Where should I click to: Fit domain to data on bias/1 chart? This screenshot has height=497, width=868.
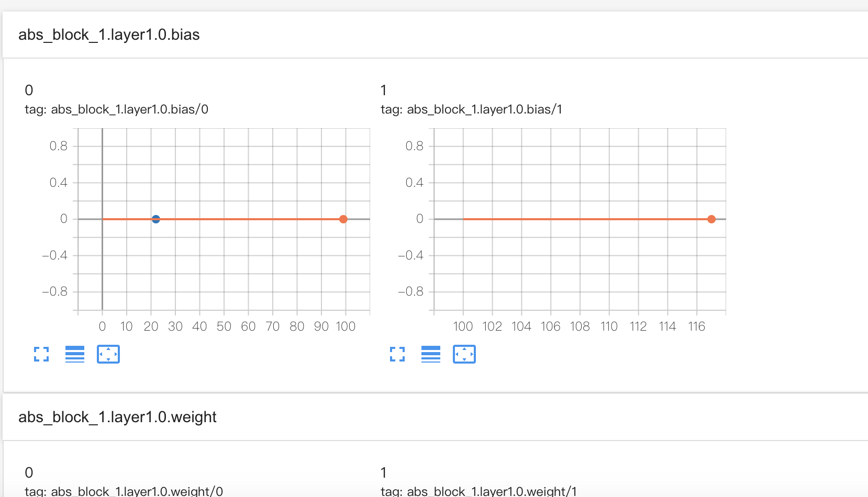click(464, 354)
